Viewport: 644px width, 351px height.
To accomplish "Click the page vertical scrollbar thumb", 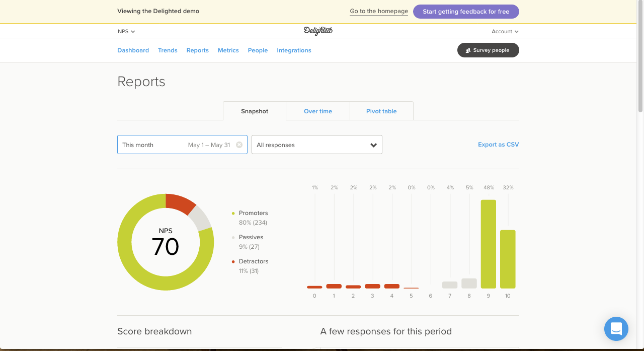I will click(640, 56).
